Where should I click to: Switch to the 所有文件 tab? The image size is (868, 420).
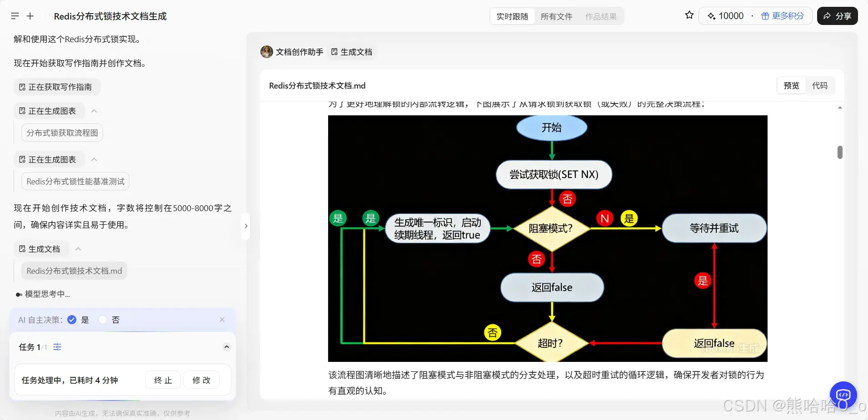point(556,16)
